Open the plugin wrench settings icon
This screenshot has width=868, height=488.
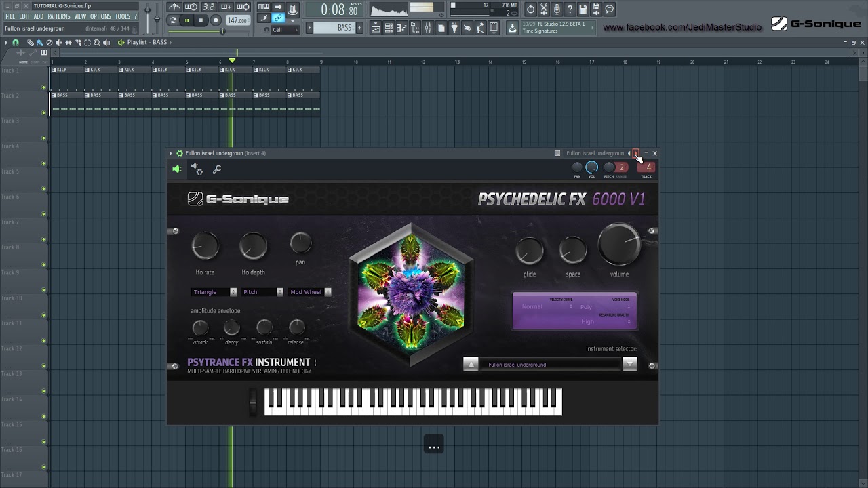[x=217, y=169]
